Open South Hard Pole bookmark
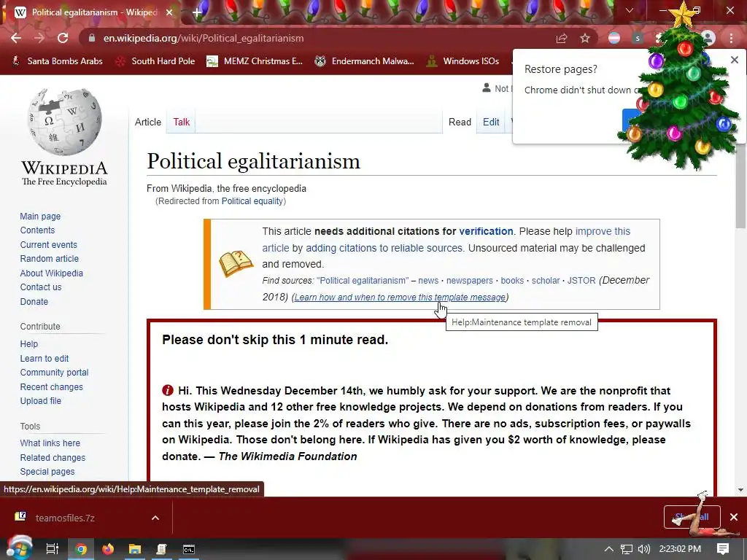 (155, 61)
